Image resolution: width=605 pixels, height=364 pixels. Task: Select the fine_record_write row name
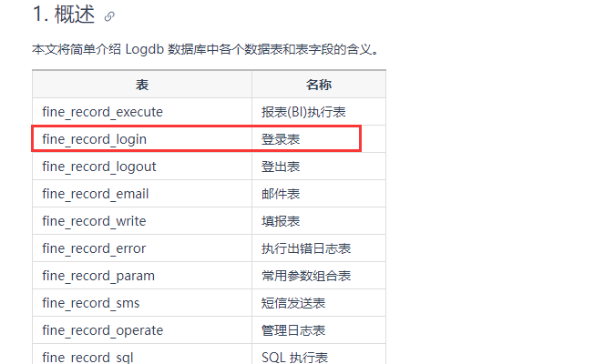[94, 221]
